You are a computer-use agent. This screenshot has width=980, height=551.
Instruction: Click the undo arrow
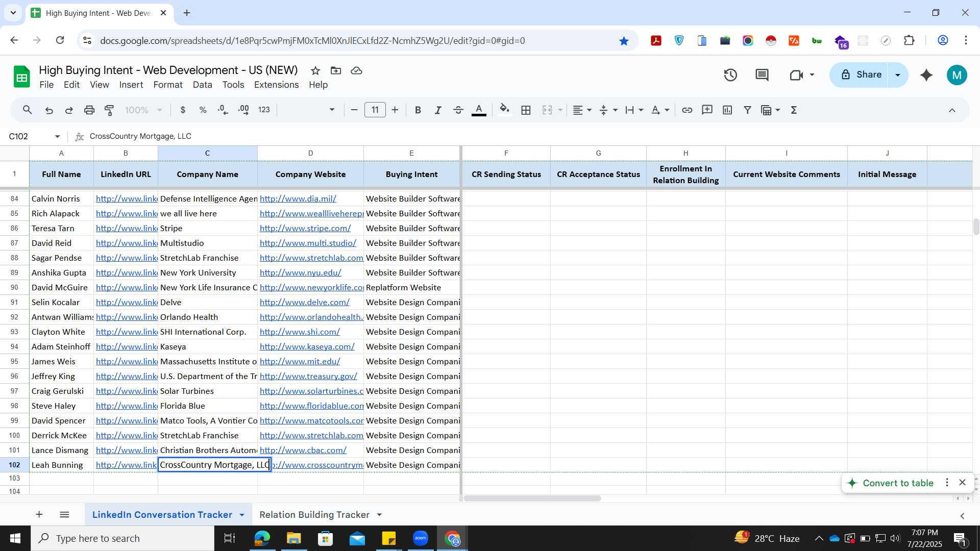coord(49,110)
